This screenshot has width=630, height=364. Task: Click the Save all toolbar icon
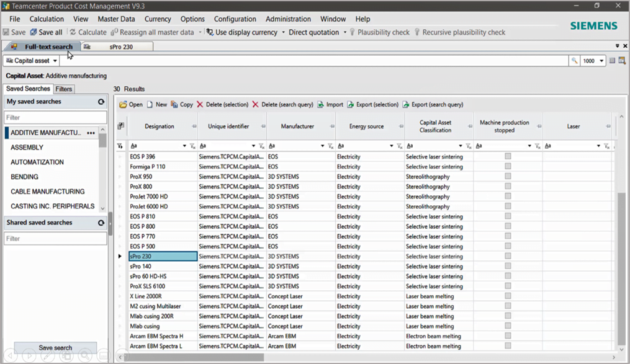34,32
